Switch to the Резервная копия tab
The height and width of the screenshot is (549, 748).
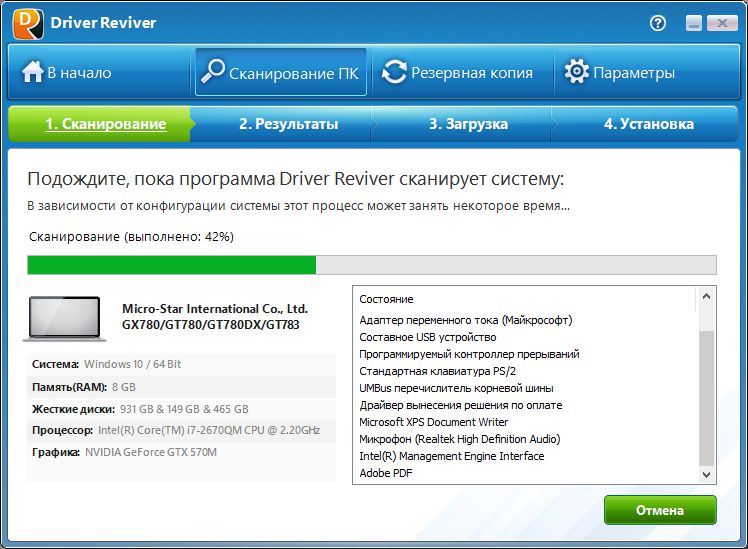coord(463,72)
